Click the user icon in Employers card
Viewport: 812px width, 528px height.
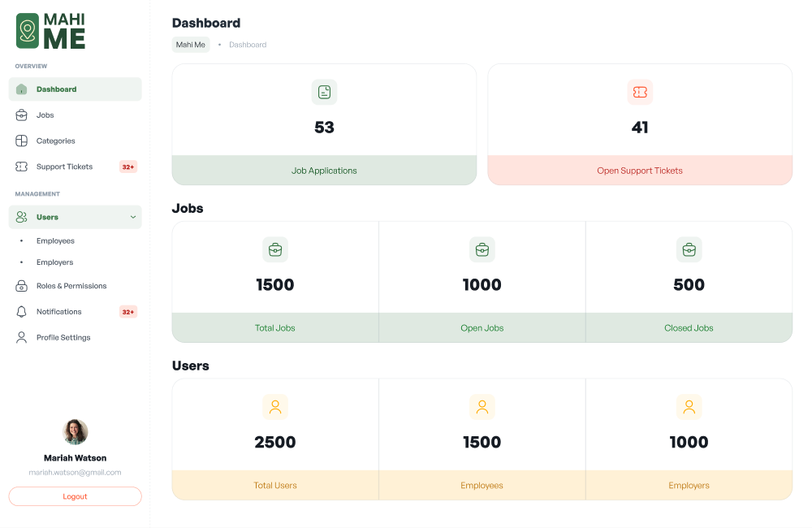pyautogui.click(x=689, y=407)
